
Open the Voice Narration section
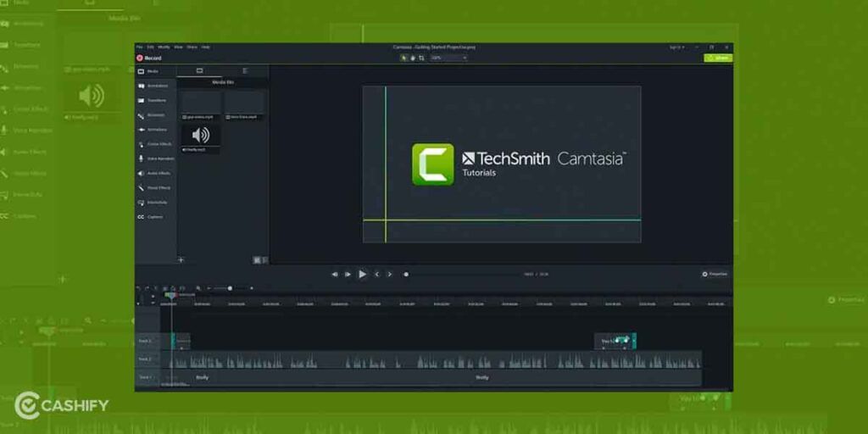(x=156, y=159)
